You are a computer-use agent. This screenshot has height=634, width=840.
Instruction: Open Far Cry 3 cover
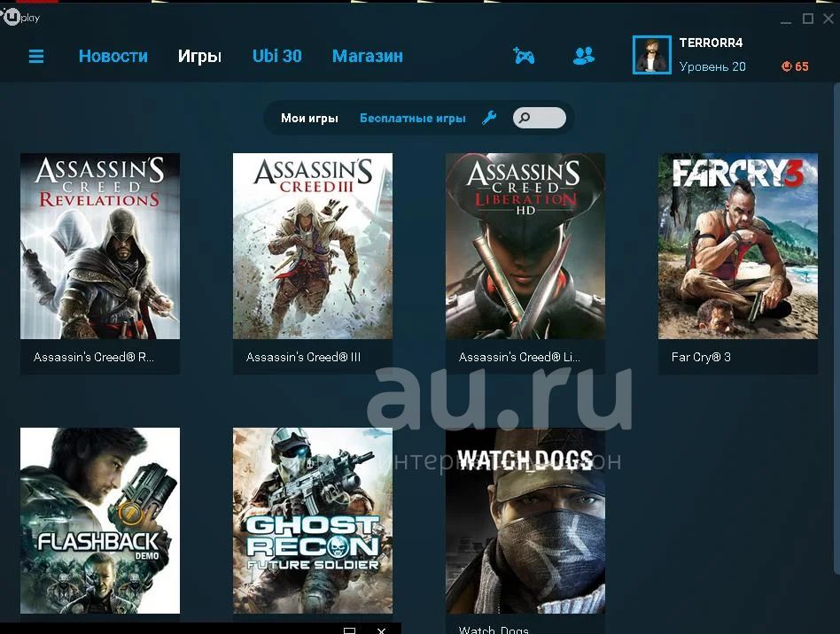(x=738, y=246)
